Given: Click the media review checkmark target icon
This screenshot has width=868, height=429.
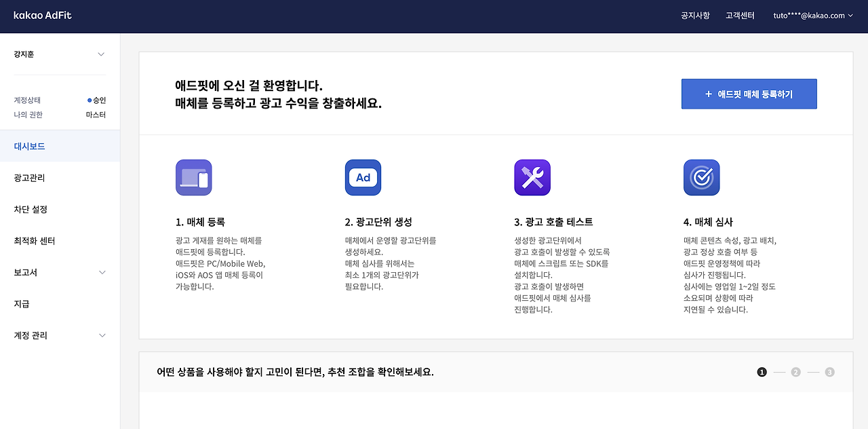Looking at the screenshot, I should pos(701,178).
